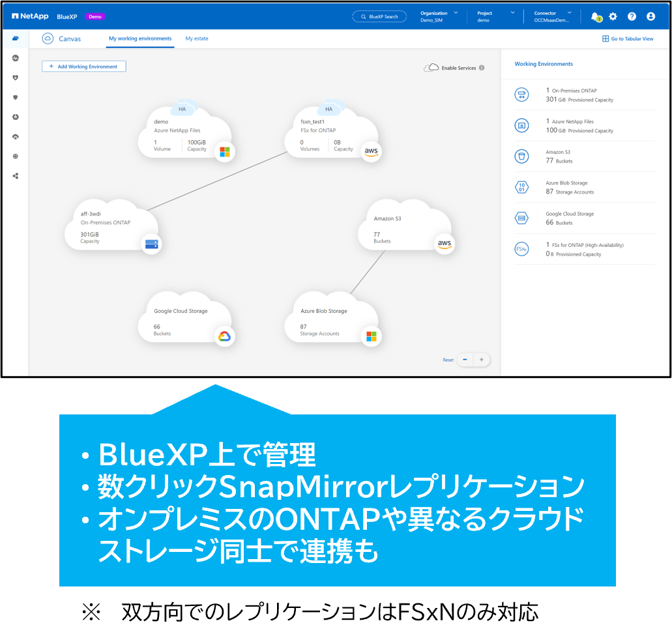672x636 pixels.
Task: Click the Demo badge in header
Action: pyautogui.click(x=95, y=17)
